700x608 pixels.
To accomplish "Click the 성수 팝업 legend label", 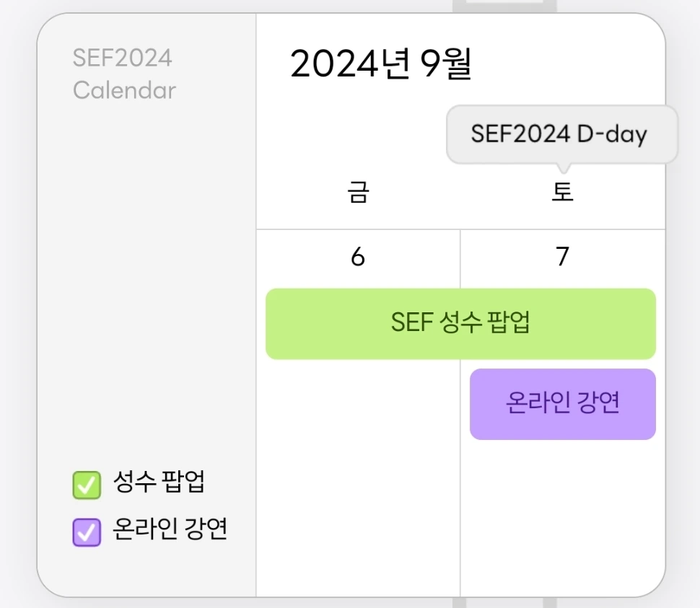I will pyautogui.click(x=159, y=483).
